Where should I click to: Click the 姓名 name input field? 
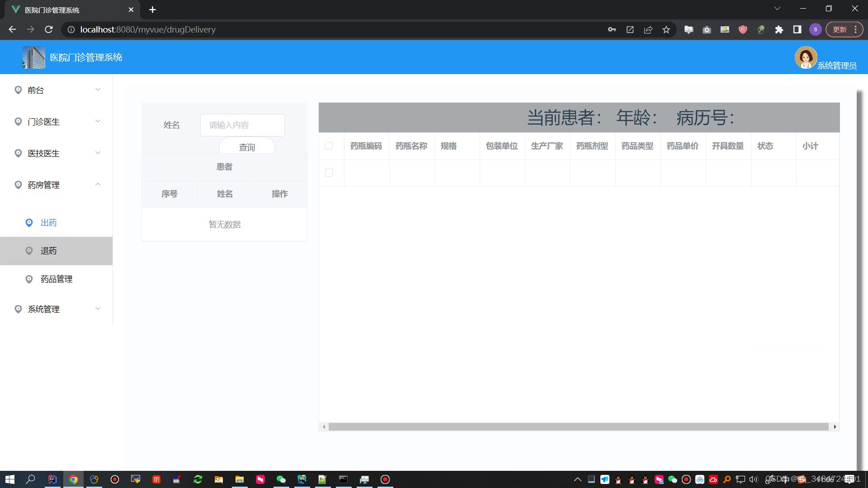tap(242, 125)
